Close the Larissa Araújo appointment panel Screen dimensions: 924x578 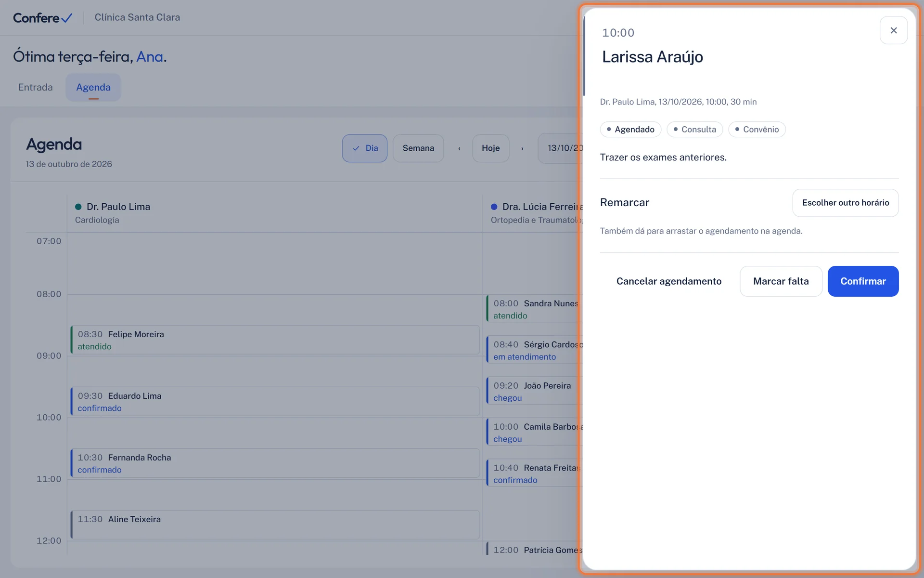(x=894, y=30)
